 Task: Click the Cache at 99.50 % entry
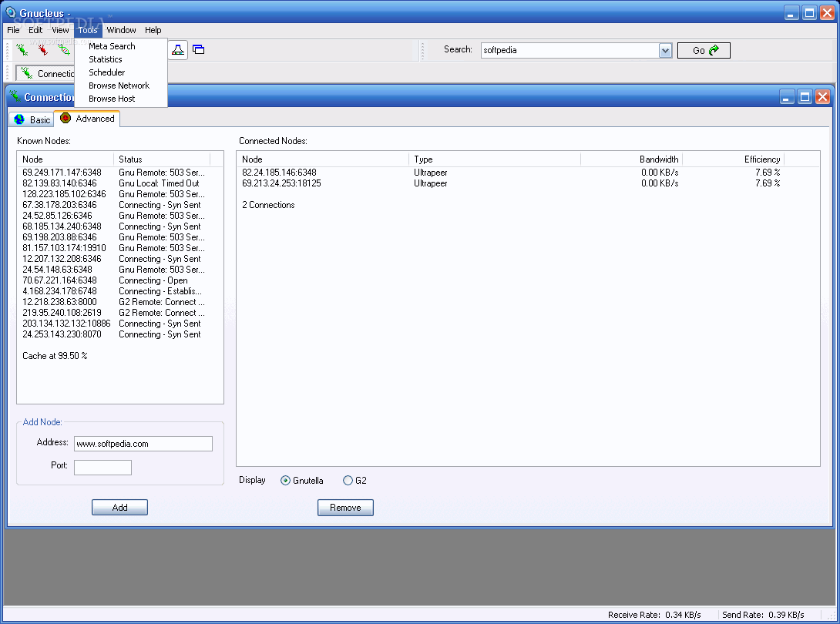(x=55, y=356)
